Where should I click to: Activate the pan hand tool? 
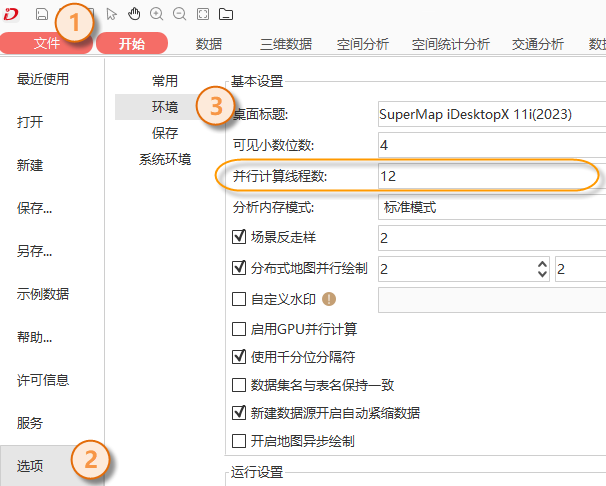click(133, 14)
